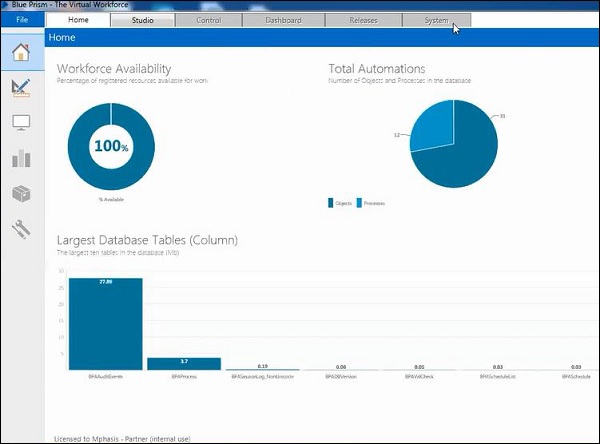Screen dimensions: 600x444
Task: Click the Objects legend color swatch
Action: pyautogui.click(x=331, y=203)
